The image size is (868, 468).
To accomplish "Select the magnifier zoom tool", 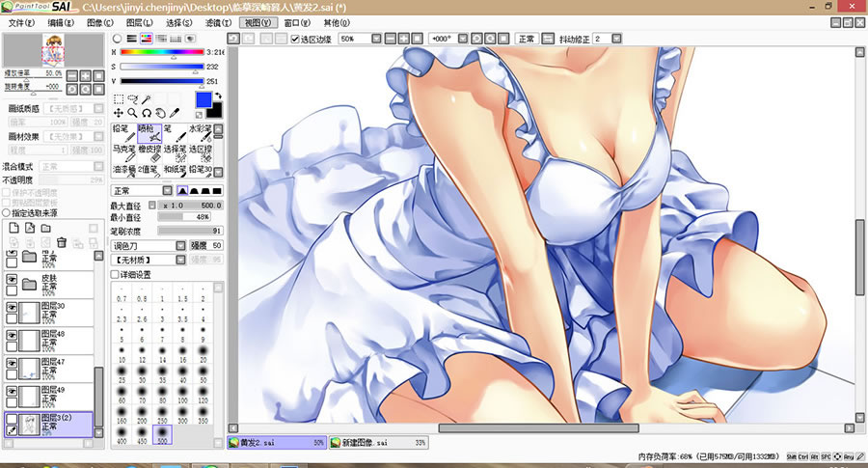I will pos(132,113).
